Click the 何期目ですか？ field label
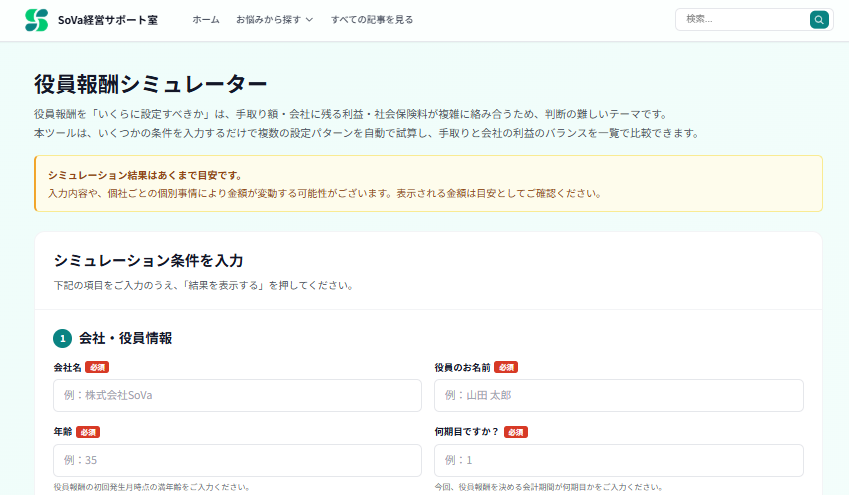Viewport: 849px width, 495px height. click(x=467, y=432)
